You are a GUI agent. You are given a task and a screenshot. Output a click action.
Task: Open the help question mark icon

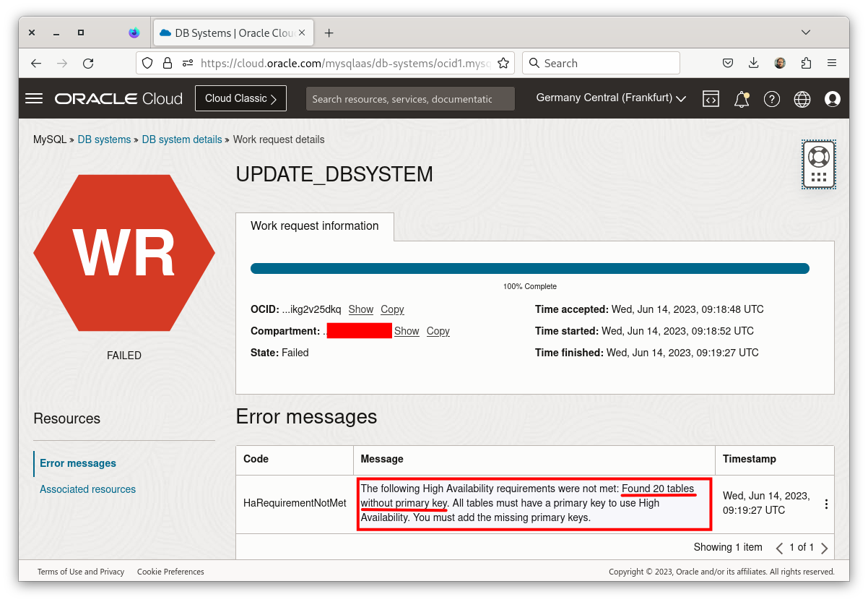[x=772, y=99]
